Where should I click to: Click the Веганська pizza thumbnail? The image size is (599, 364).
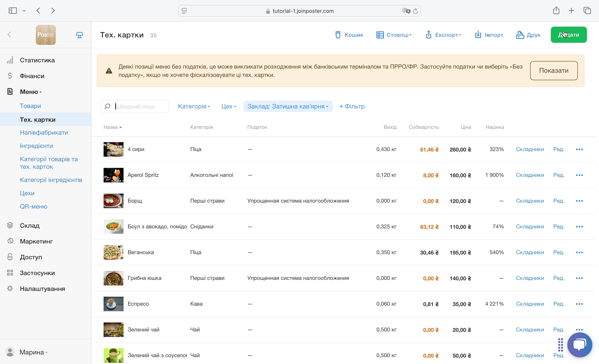(114, 252)
